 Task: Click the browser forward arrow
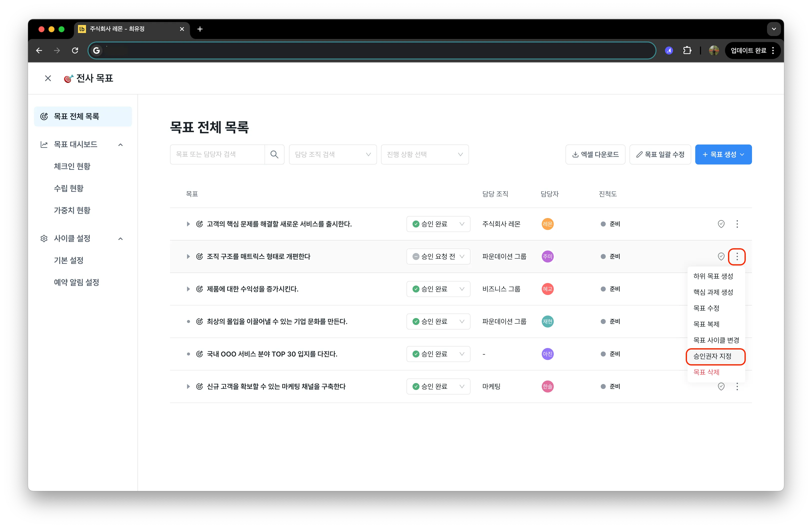click(57, 50)
